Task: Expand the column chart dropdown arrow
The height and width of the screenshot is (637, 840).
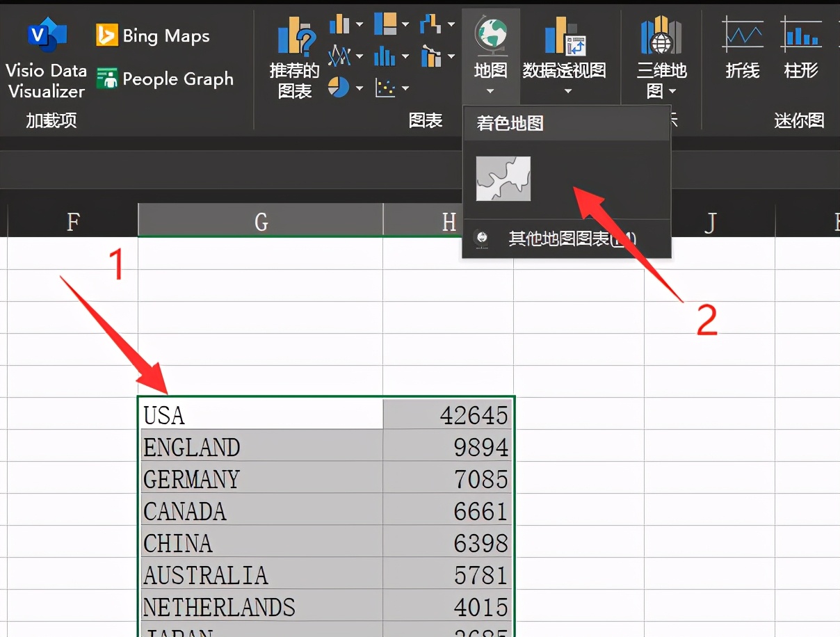Action: pos(361,24)
